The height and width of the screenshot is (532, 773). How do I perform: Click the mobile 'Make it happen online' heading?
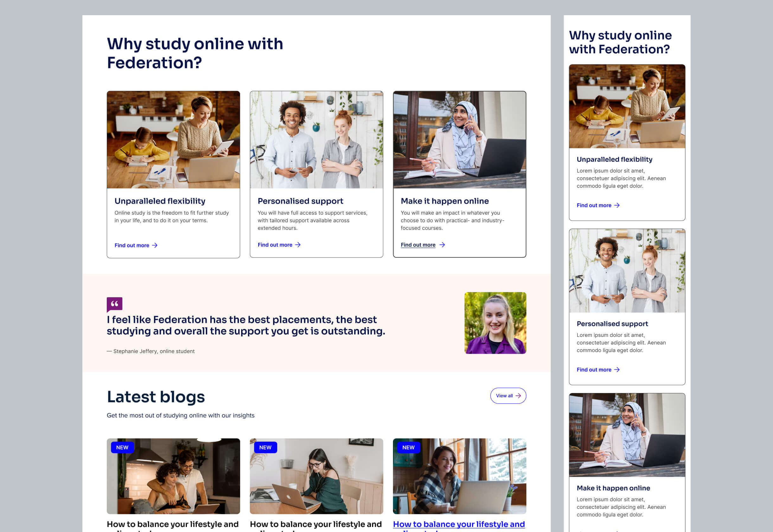[x=613, y=488]
